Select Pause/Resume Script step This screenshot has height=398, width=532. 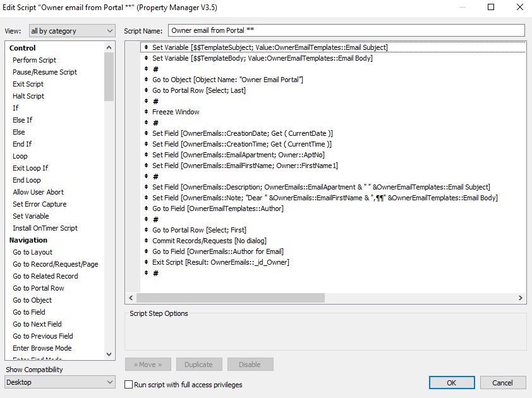(45, 72)
